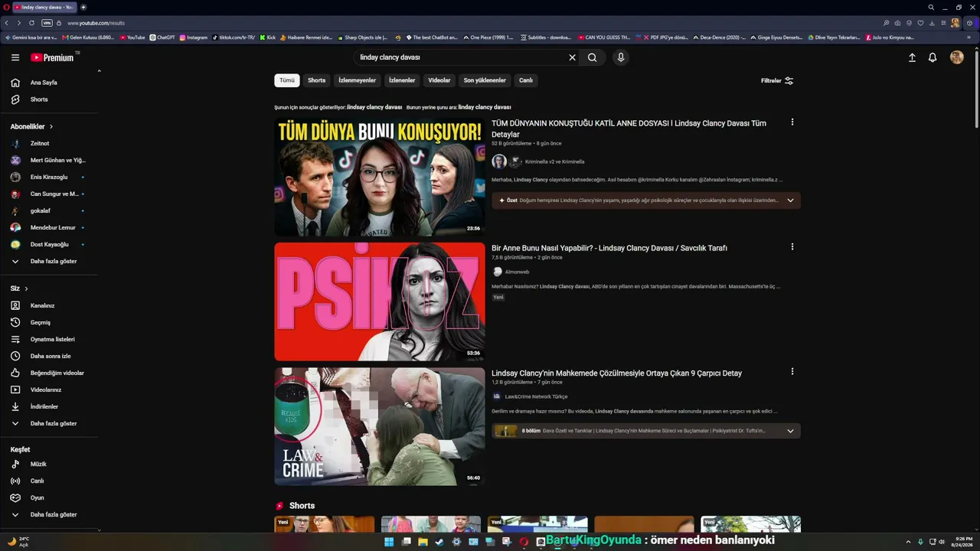This screenshot has width=980, height=551.
Task: Play the PSİKOZ video thumbnail
Action: [380, 302]
